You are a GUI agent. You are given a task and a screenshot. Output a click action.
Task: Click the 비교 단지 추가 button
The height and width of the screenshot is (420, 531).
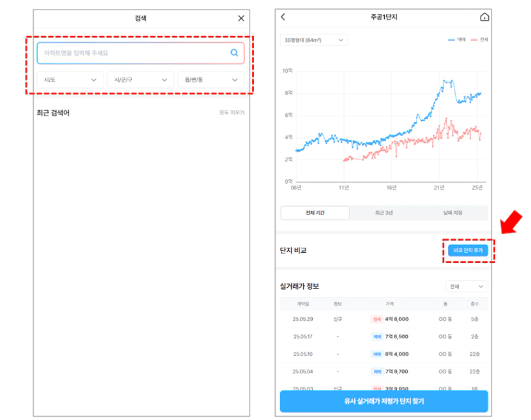[468, 250]
